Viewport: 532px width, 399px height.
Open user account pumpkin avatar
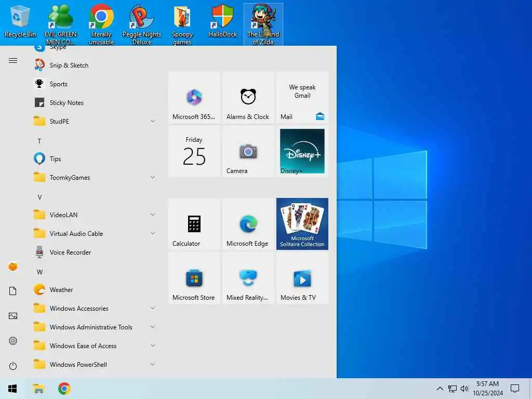click(x=13, y=267)
